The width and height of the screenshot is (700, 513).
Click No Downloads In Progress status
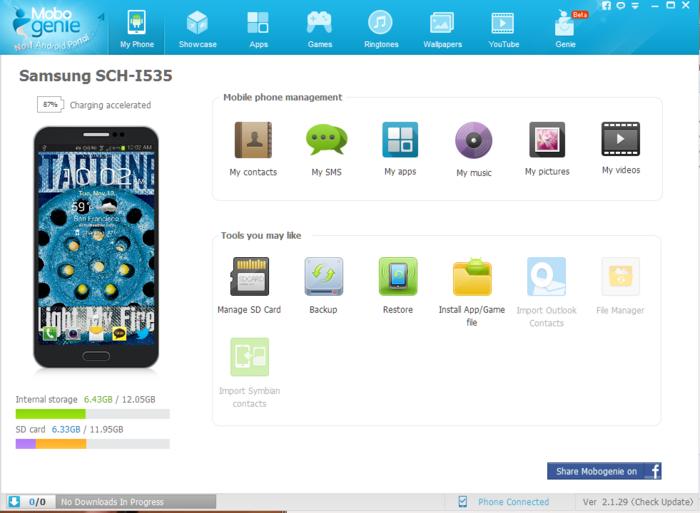pyautogui.click(x=112, y=502)
